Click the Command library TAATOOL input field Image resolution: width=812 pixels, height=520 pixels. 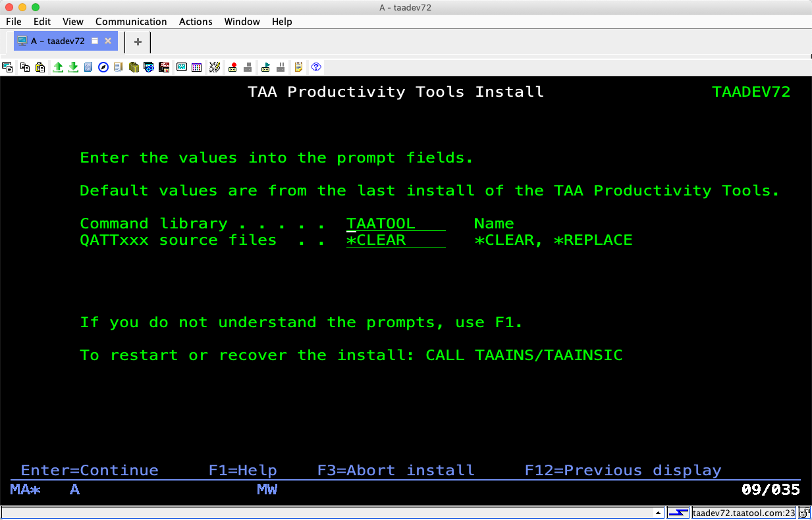[395, 224]
